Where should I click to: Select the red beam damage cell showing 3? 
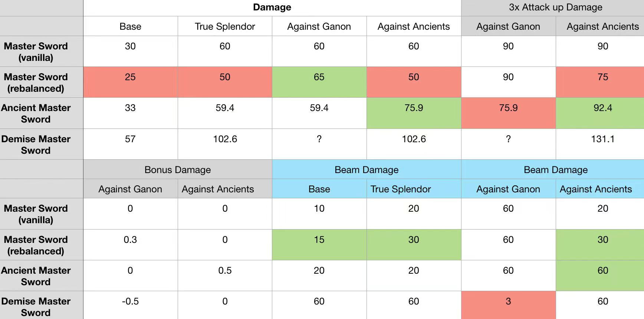click(x=508, y=302)
